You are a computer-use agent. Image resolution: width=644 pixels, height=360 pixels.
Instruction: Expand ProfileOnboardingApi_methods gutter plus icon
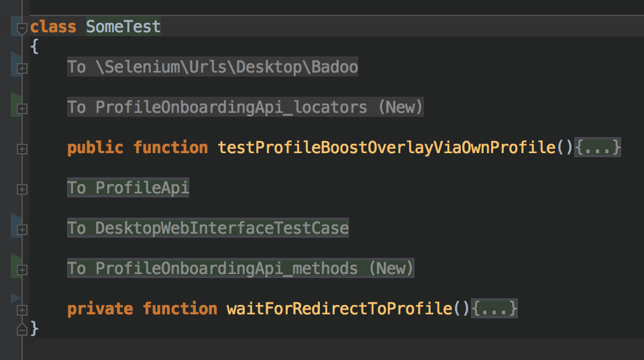pos(21,270)
